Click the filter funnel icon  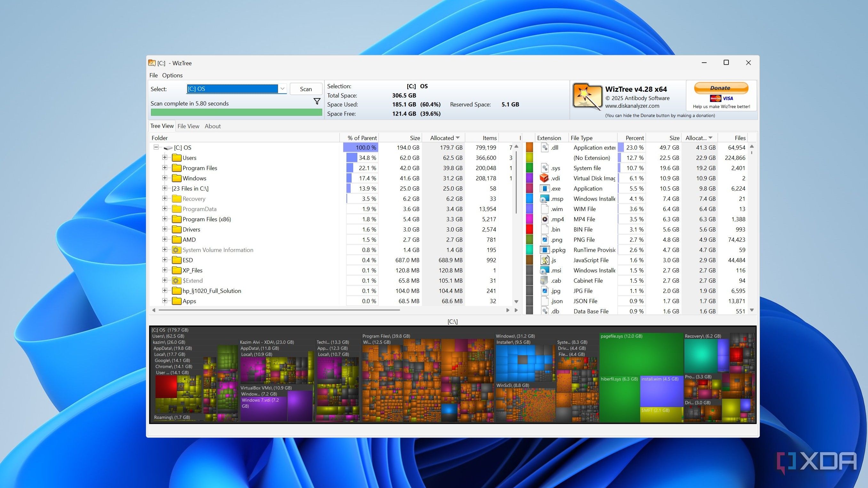tap(317, 101)
